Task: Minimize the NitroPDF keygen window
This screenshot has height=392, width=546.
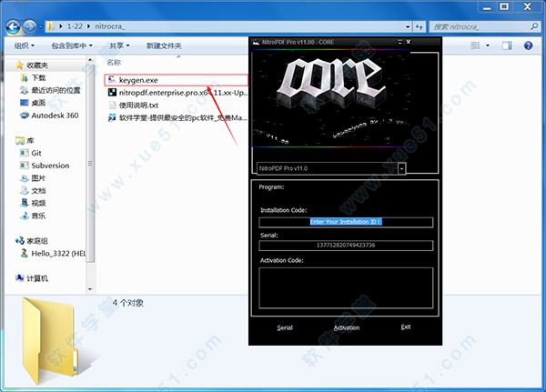Action: pos(399,42)
